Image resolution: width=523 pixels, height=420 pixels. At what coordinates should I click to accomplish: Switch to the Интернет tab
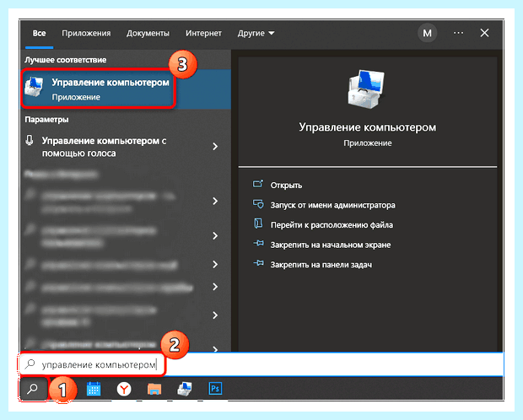click(x=203, y=34)
